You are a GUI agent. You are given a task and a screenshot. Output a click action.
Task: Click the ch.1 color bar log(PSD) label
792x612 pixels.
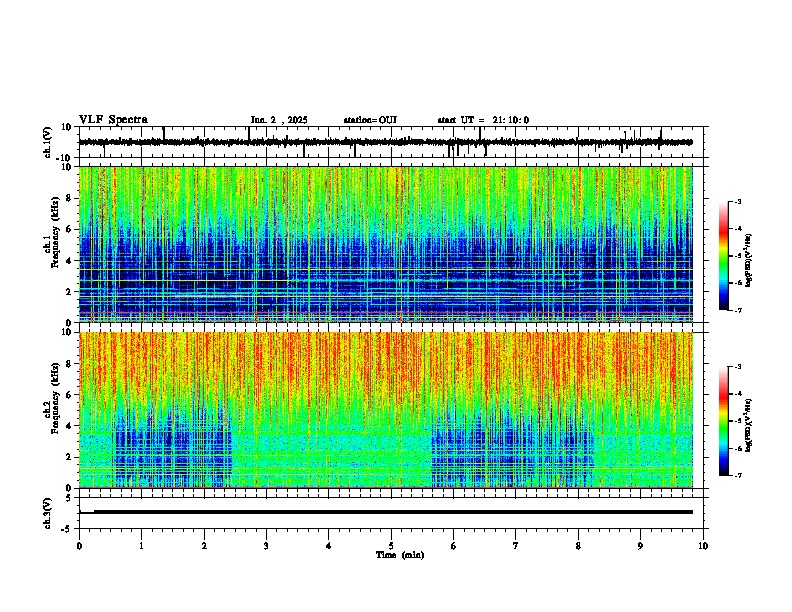749,260
